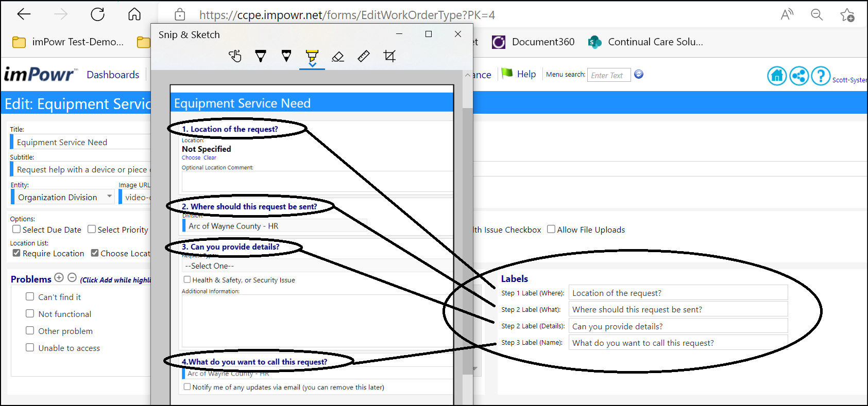Toggle Notify me of any updates checkbox
The image size is (868, 406).
coord(187,386)
